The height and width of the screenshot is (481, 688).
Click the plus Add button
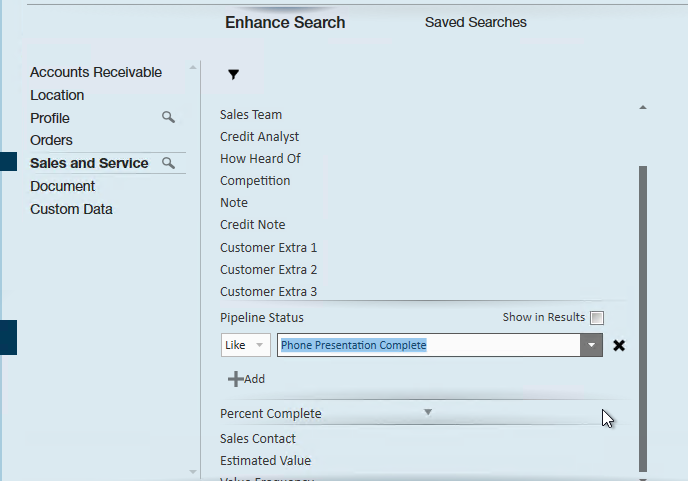(247, 379)
